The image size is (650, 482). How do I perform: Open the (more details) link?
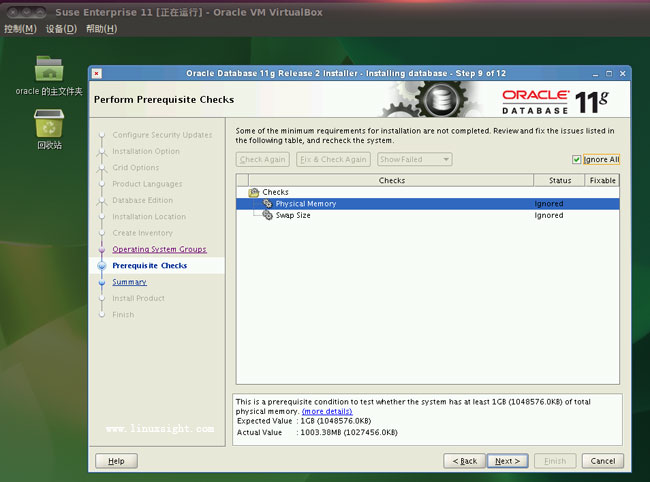(327, 411)
